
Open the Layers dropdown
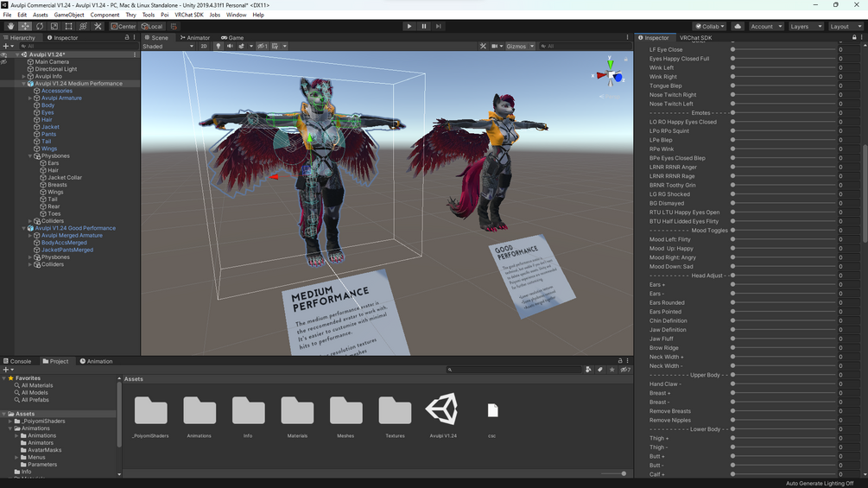click(x=806, y=26)
